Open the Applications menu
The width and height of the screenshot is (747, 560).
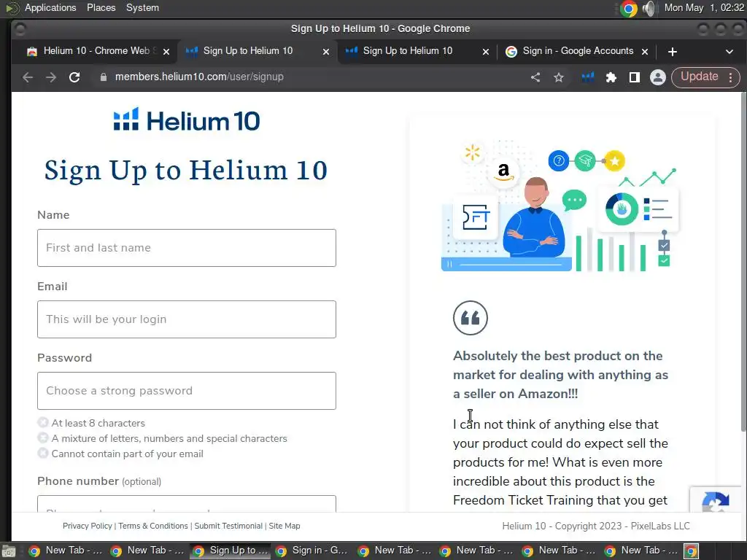pyautogui.click(x=50, y=7)
